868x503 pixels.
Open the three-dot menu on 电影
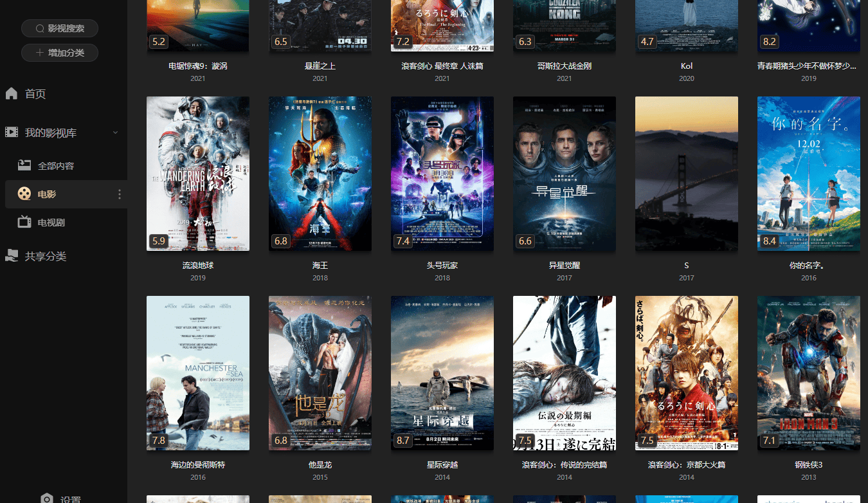tap(119, 194)
